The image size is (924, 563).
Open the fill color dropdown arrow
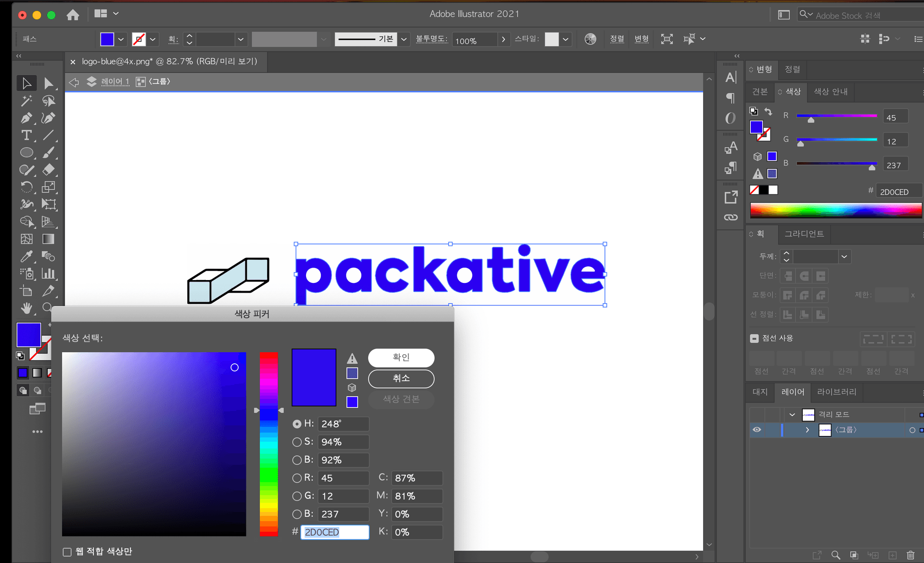(121, 39)
